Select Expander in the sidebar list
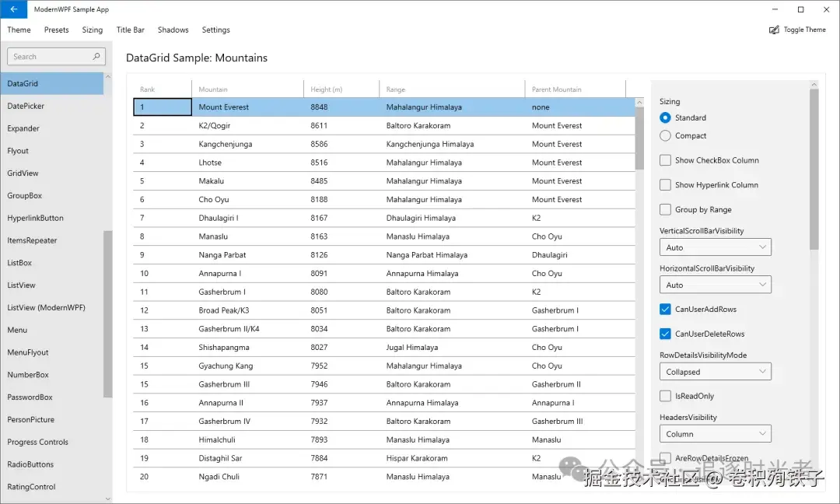840x504 pixels. click(x=52, y=128)
